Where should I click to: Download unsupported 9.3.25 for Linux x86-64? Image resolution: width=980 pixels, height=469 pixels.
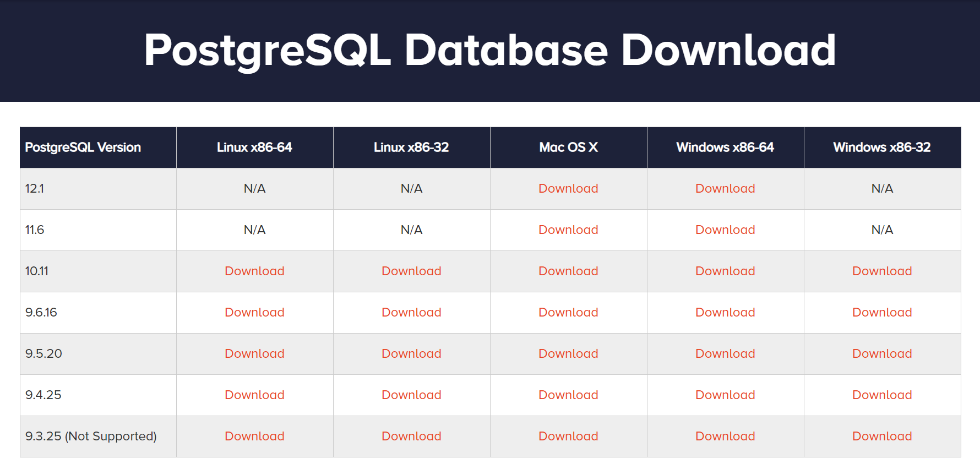pyautogui.click(x=254, y=436)
